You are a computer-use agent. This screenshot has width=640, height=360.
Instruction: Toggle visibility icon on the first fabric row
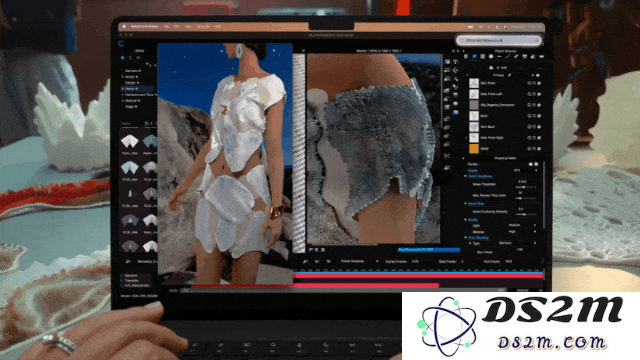(x=529, y=83)
